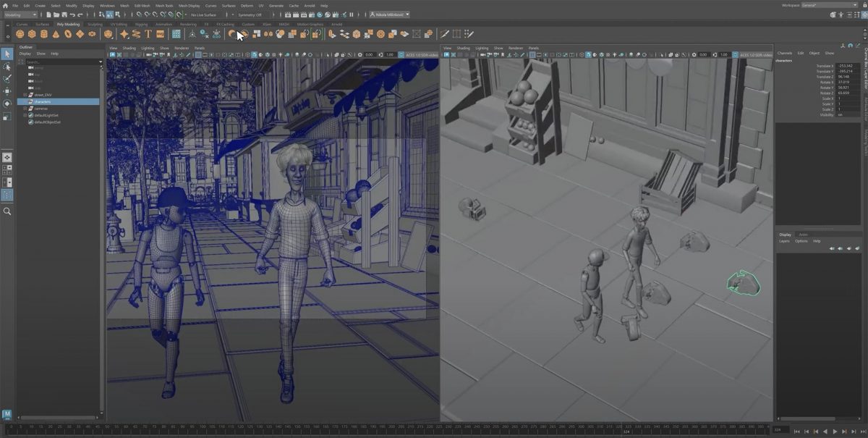Click the Type (T) icon on the shelf

(148, 35)
